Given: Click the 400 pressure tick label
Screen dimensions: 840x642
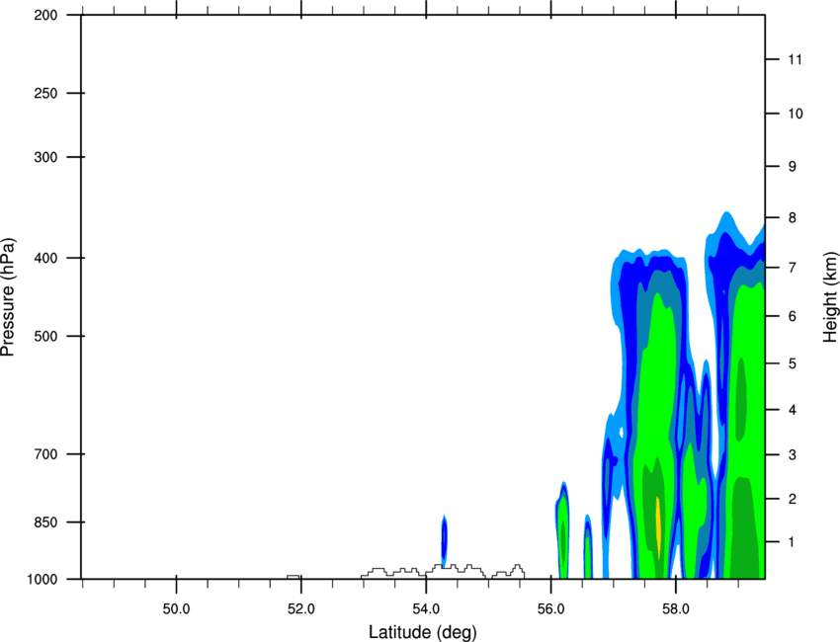Looking at the screenshot, I should (x=45, y=258).
